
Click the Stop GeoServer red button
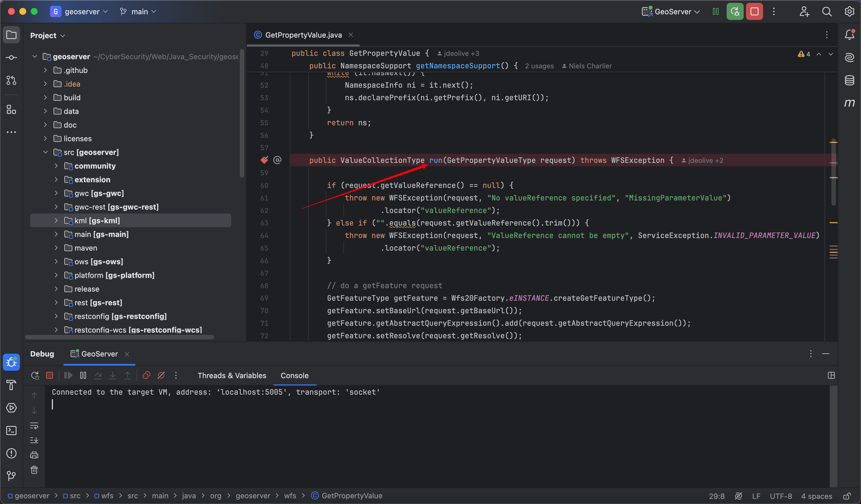point(754,12)
